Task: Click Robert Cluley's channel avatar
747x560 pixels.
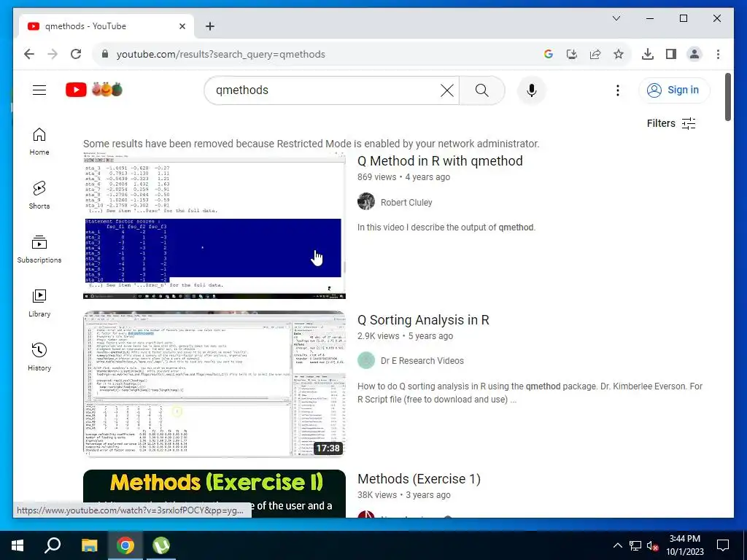Action: tap(366, 201)
